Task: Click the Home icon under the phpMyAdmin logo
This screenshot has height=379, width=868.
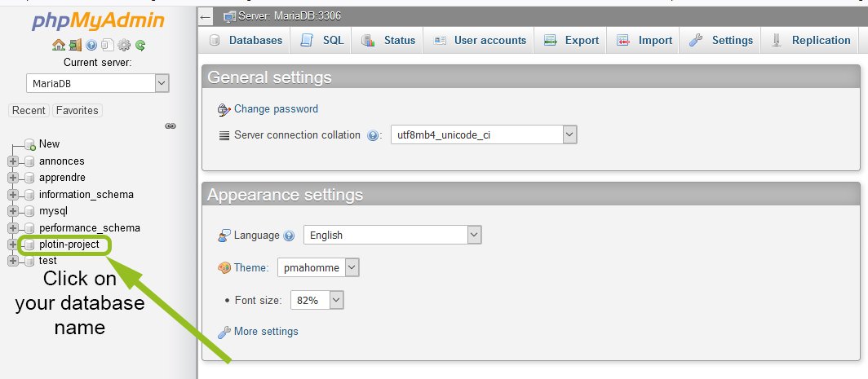Action: click(58, 46)
